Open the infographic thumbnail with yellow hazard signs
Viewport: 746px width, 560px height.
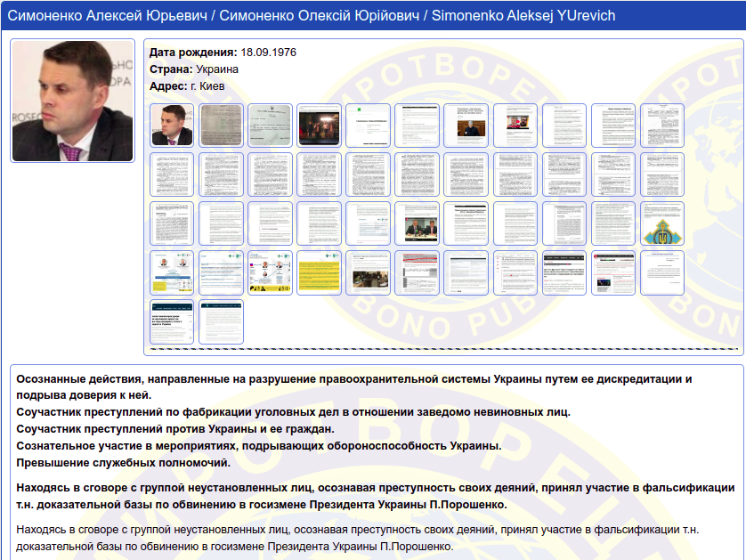[x=270, y=272]
